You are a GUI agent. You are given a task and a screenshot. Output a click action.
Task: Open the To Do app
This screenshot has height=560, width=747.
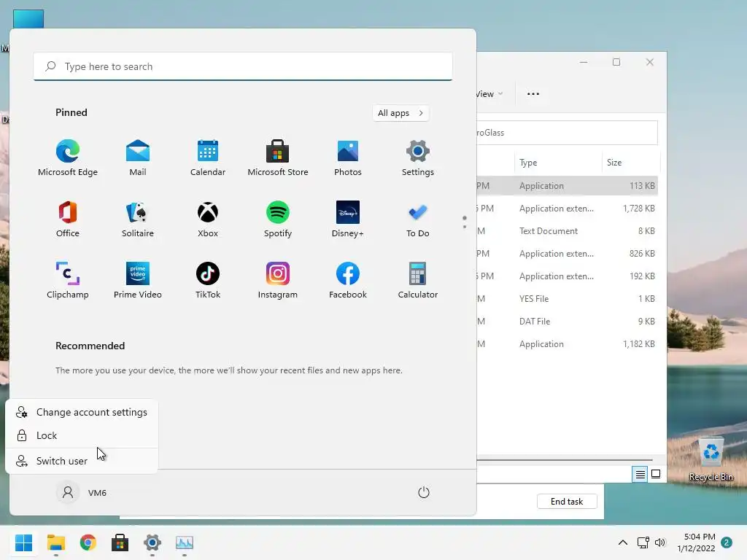click(x=418, y=219)
